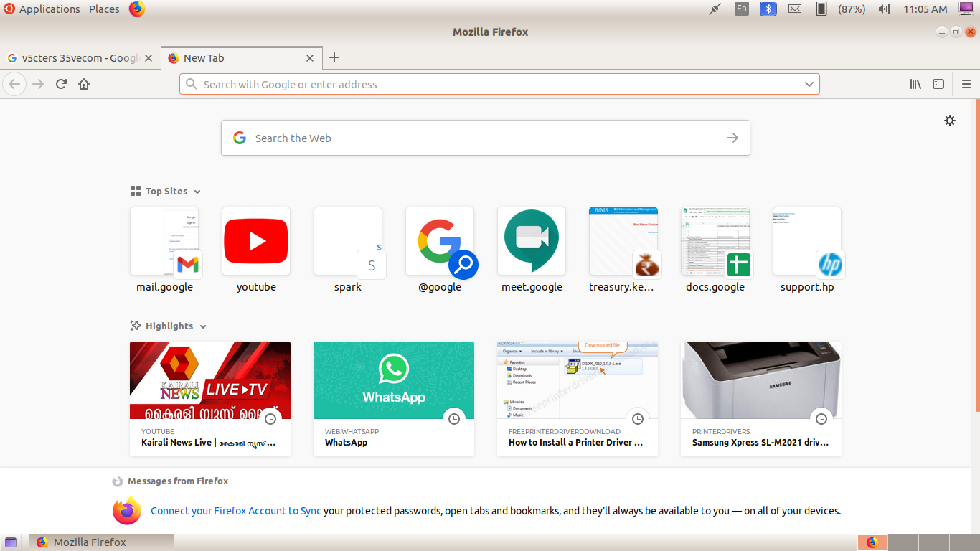Open the Places menu
This screenshot has height=551, width=980.
point(104,9)
